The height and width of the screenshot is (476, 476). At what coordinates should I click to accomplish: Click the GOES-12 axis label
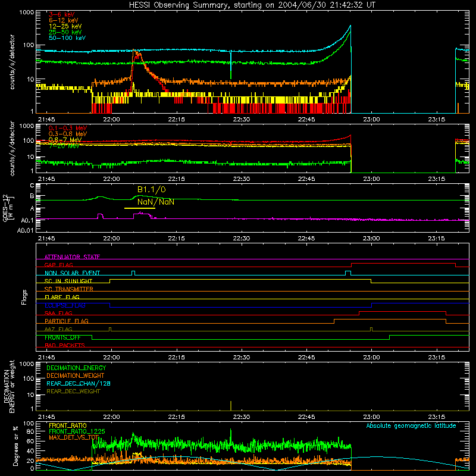[x=8, y=208]
